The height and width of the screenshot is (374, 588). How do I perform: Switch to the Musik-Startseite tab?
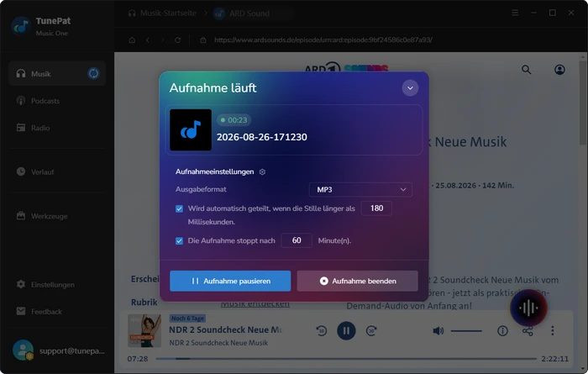click(x=162, y=13)
